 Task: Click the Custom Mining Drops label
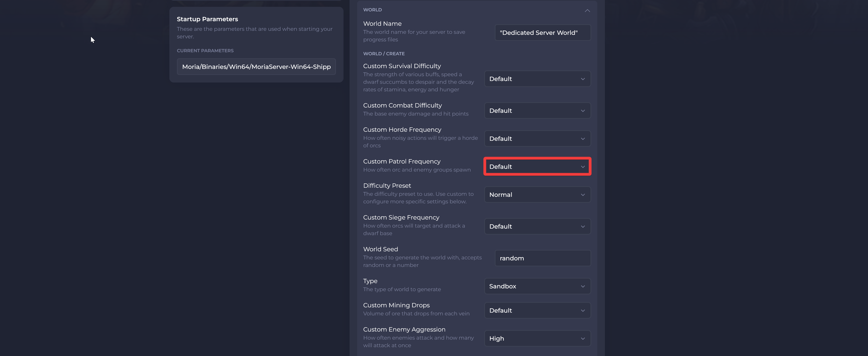396,305
